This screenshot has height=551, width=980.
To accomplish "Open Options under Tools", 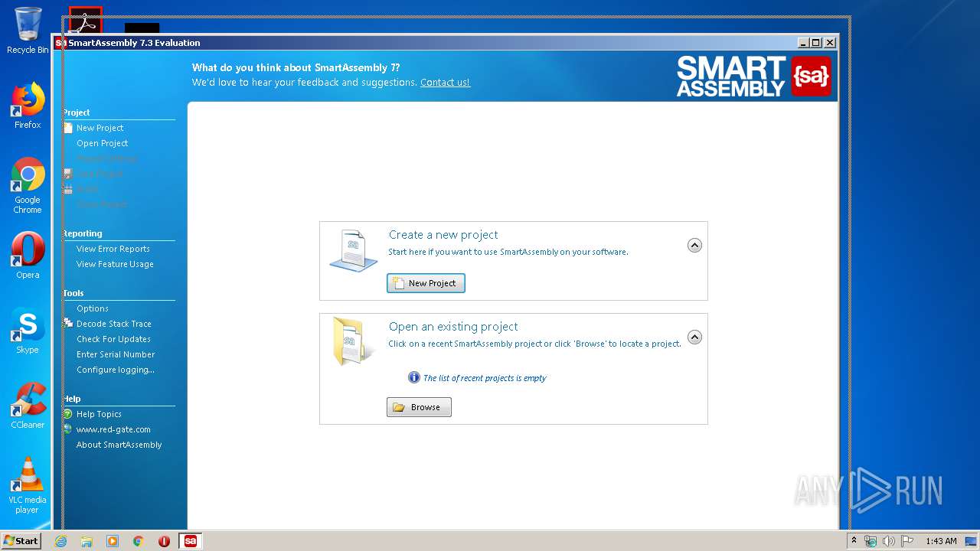I will coord(92,308).
